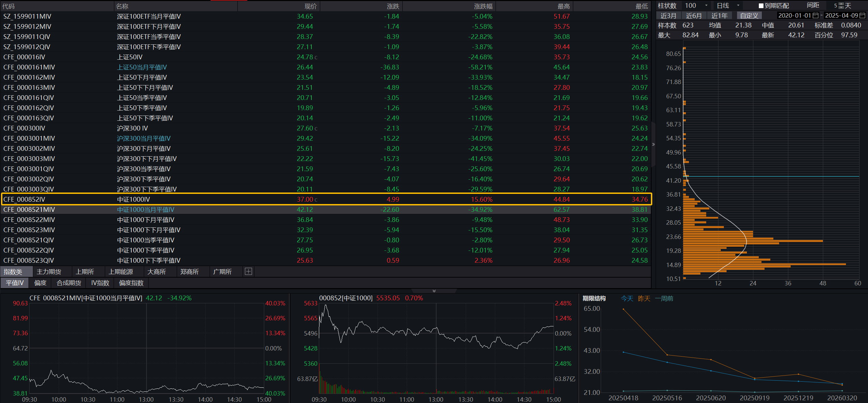This screenshot has height=403, width=868.
Task: Toggle 今天 line in term structure
Action: point(627,299)
